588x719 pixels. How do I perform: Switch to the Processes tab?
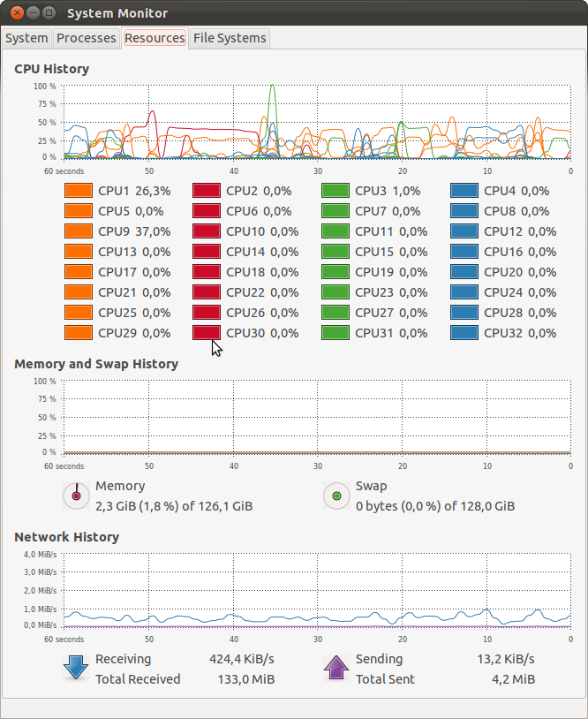(86, 38)
